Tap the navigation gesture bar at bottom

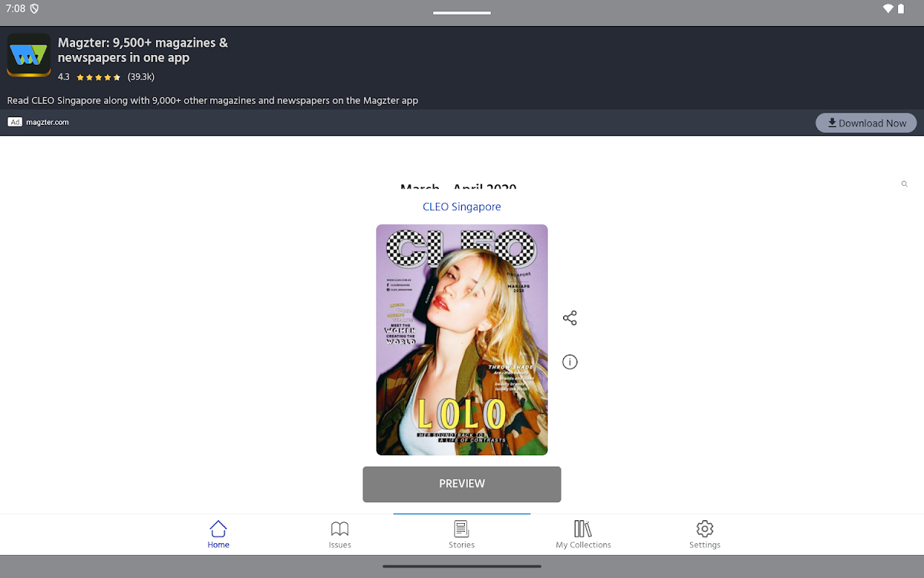[x=462, y=566]
